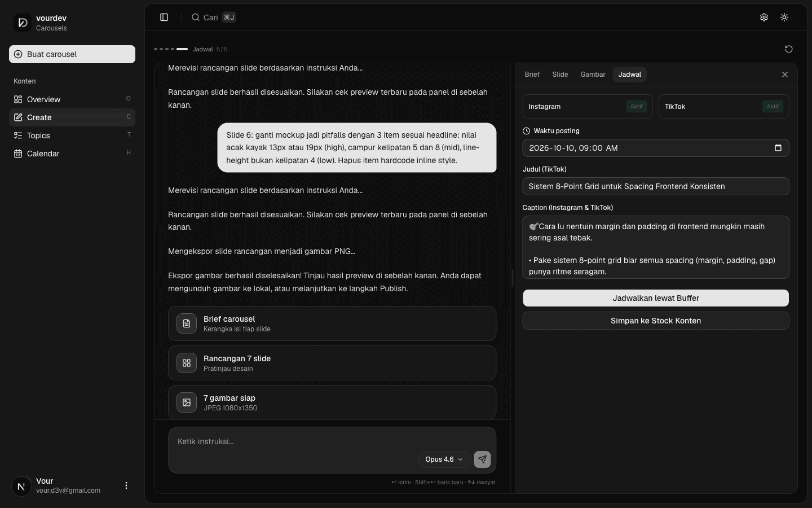812x508 pixels.
Task: Switch to the Slide tab
Action: point(560,75)
